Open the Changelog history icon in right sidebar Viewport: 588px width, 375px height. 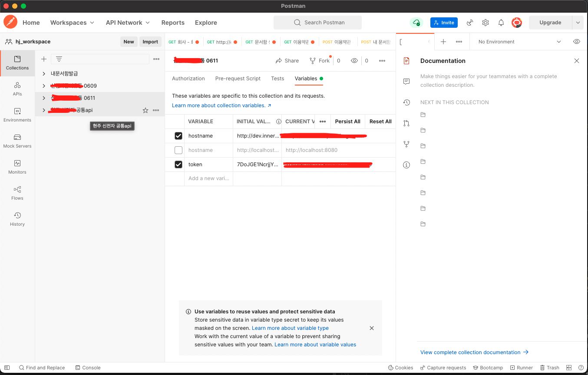pos(406,102)
